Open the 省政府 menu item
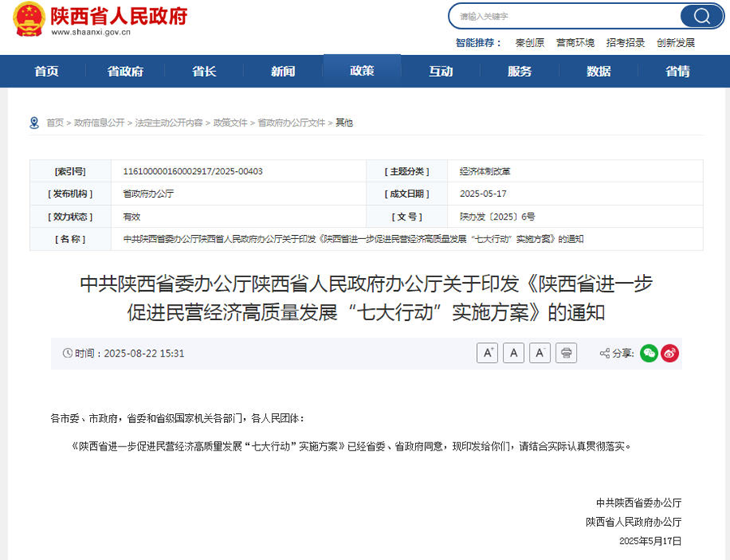Screen dimensions: 730x560 [125, 71]
